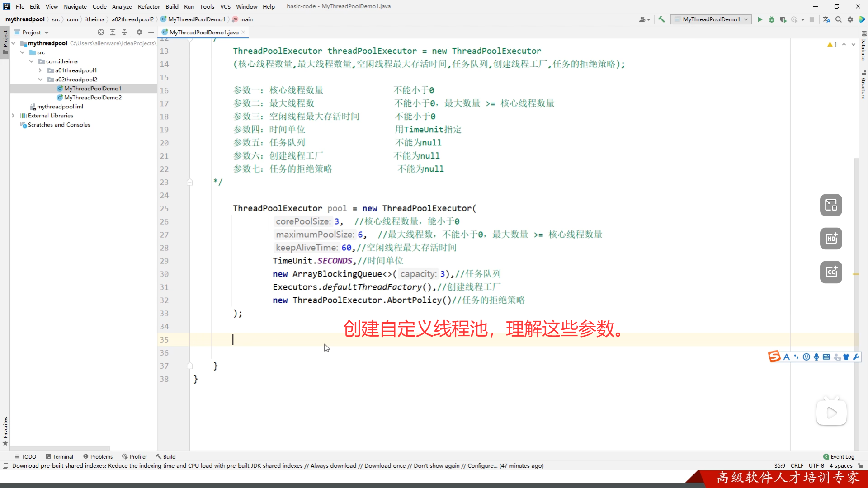Start debugging with the bug icon
Image resolution: width=868 pixels, height=488 pixels.
[x=772, y=19]
